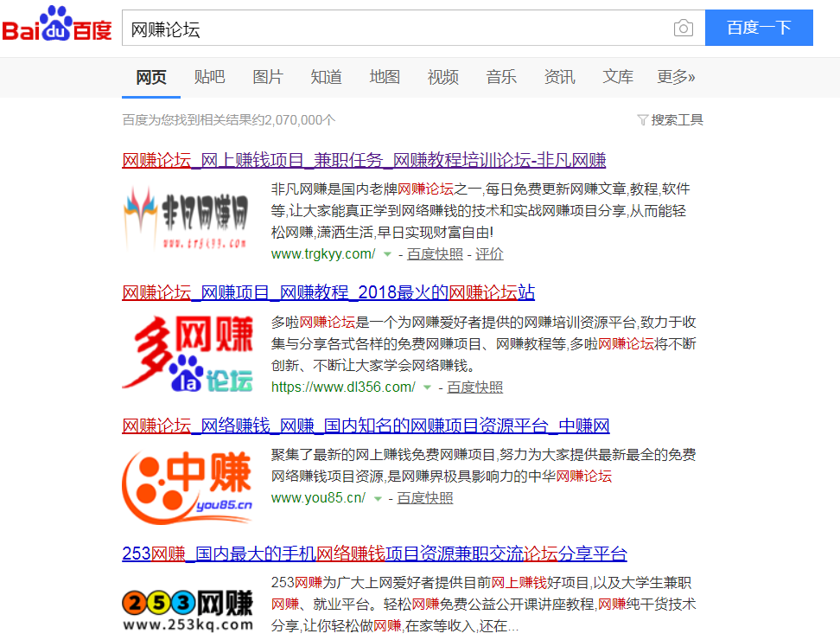Click the Baidu logo
840x640 pixels.
57,24
